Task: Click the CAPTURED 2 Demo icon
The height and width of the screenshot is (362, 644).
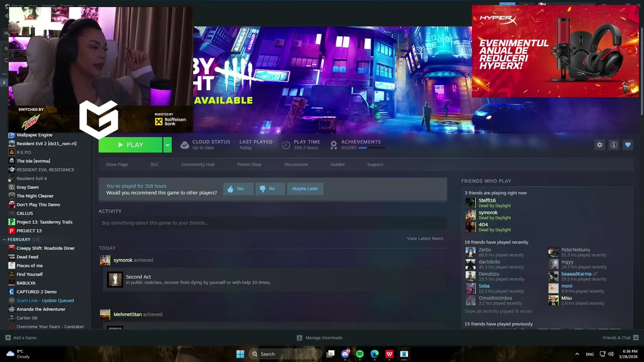Action: (12, 292)
